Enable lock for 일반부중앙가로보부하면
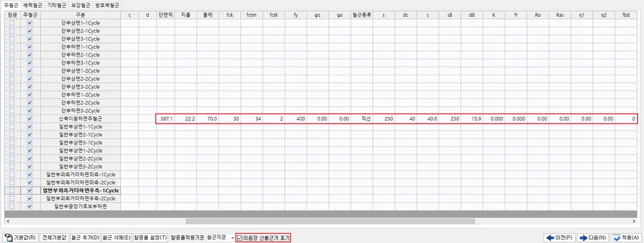Image resolution: width=644 pixels, height=243 pixels. [12, 206]
